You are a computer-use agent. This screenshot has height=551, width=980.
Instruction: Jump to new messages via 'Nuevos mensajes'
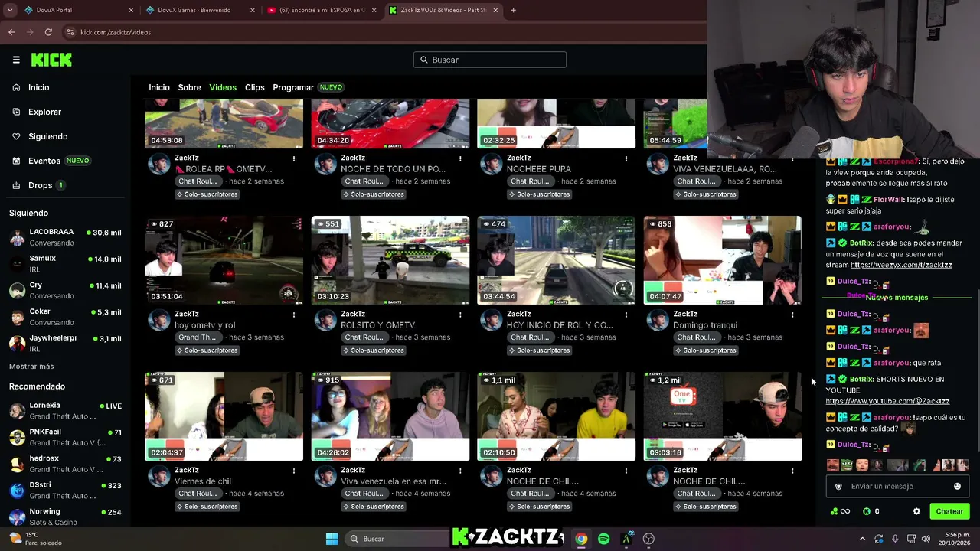tap(896, 298)
